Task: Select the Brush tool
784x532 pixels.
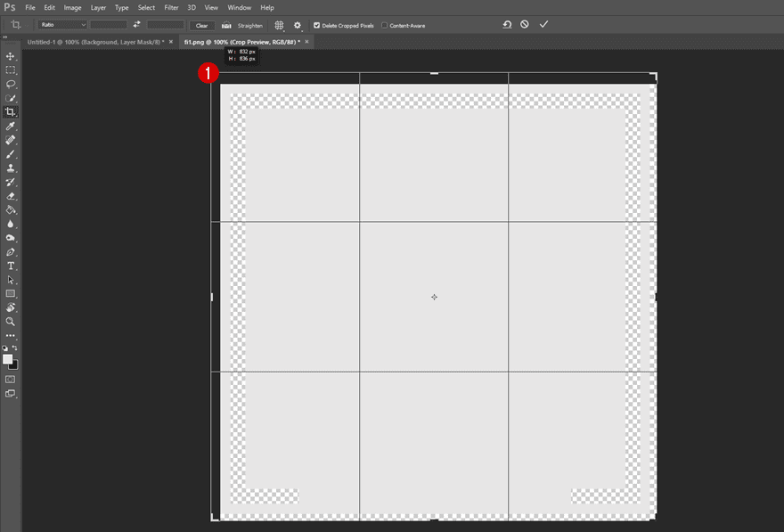Action: coord(10,154)
